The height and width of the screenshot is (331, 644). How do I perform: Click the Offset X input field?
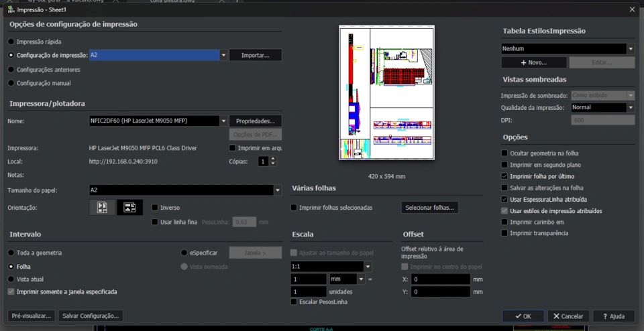(x=440, y=279)
